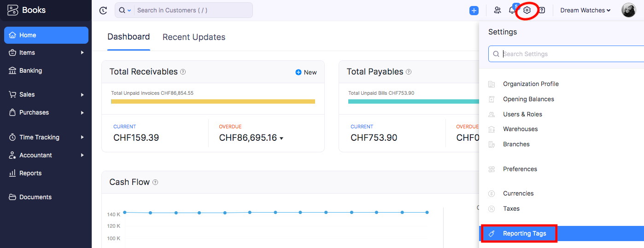
Task: Click the Cash Flow info icon
Action: pyautogui.click(x=155, y=182)
